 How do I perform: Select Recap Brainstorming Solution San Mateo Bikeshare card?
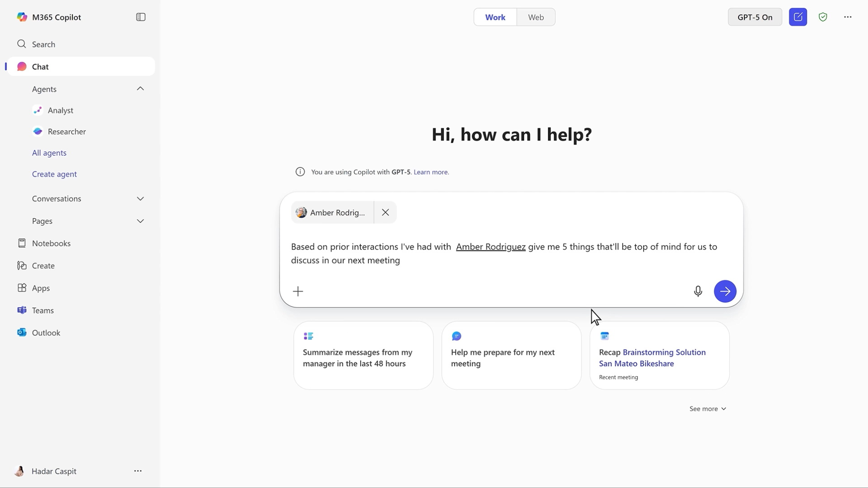(x=660, y=356)
